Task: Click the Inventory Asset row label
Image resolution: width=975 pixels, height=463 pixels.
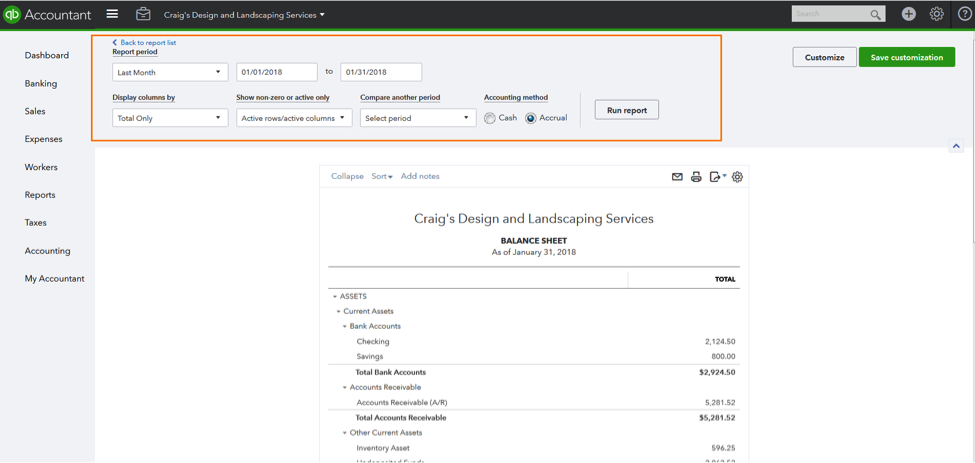Action: [383, 448]
